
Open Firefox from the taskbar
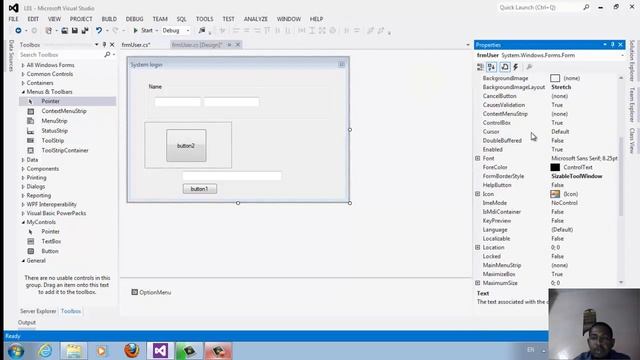click(x=131, y=351)
